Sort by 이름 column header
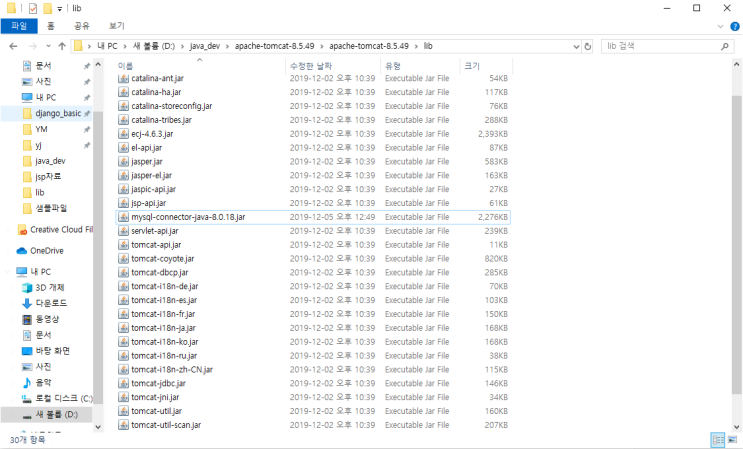This screenshot has width=743, height=449. 199,66
